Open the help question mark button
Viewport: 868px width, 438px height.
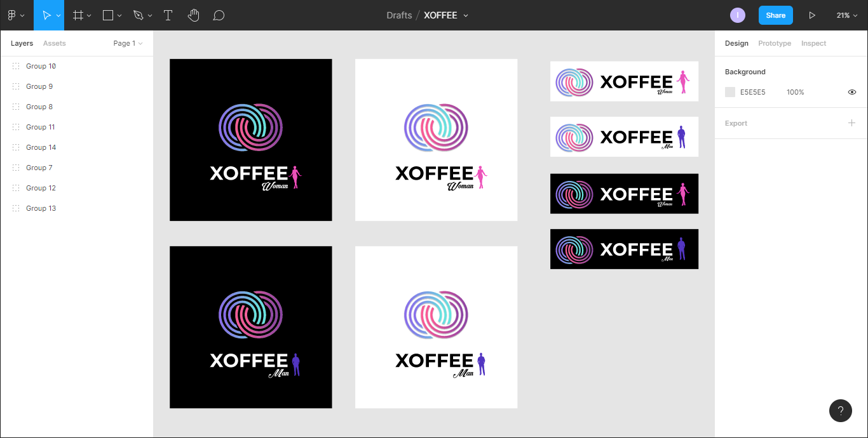click(x=840, y=411)
